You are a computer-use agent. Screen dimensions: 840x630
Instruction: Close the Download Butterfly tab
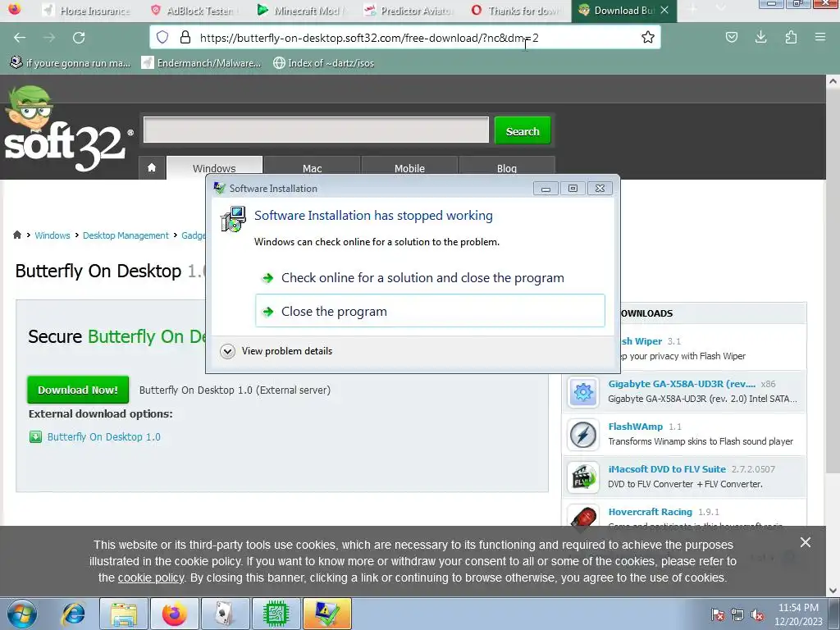(x=664, y=10)
